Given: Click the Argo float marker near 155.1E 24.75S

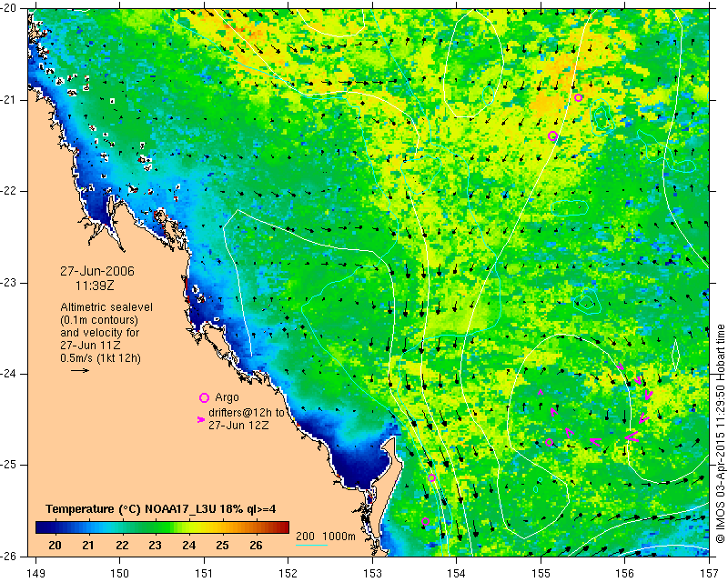Looking at the screenshot, I should [550, 442].
